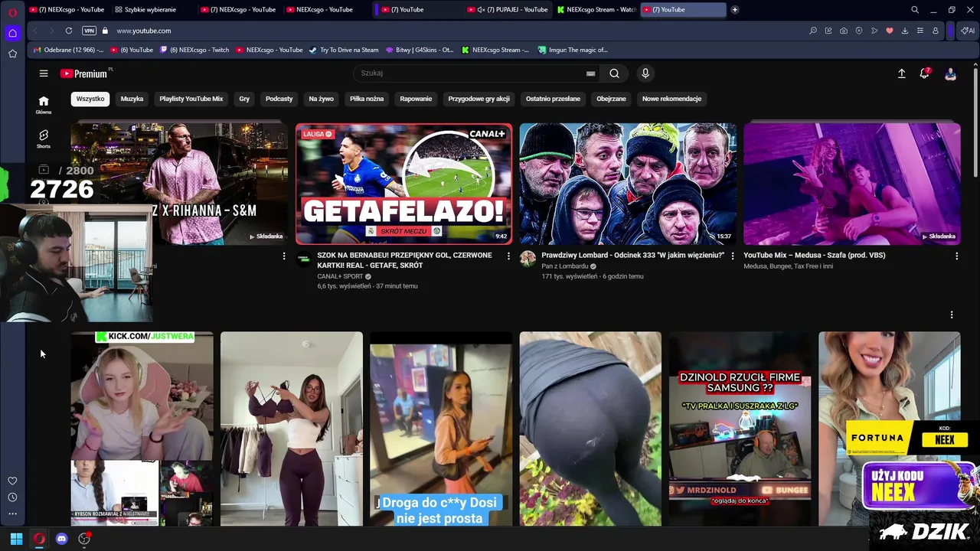Screen dimensions: 980x551
Task: Select the Muzyka filter chip
Action: (x=132, y=99)
